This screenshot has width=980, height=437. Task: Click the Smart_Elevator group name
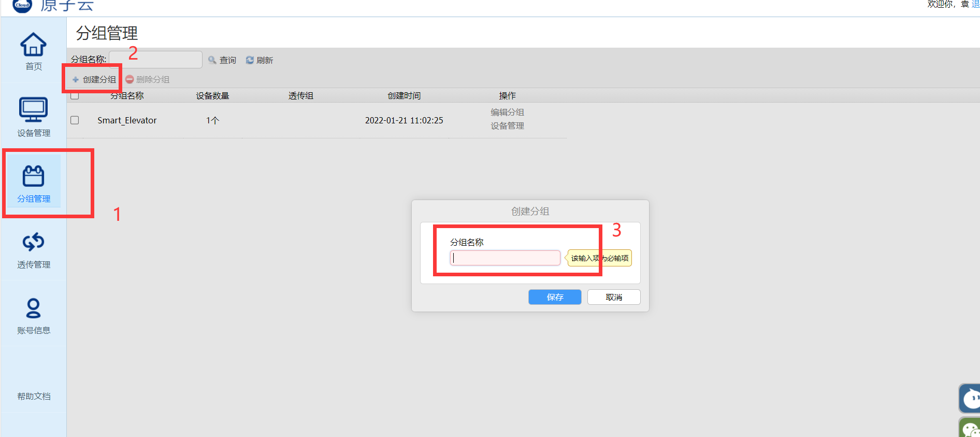pyautogui.click(x=127, y=120)
